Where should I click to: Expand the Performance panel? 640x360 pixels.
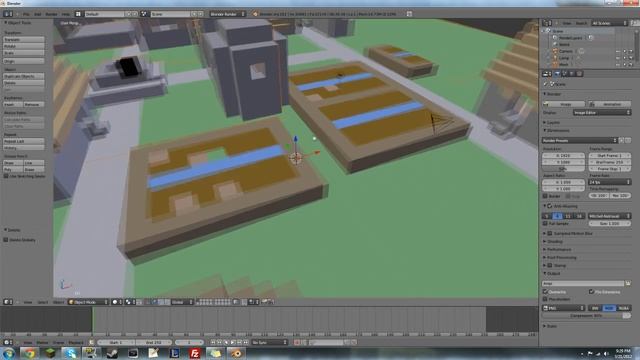(559, 249)
